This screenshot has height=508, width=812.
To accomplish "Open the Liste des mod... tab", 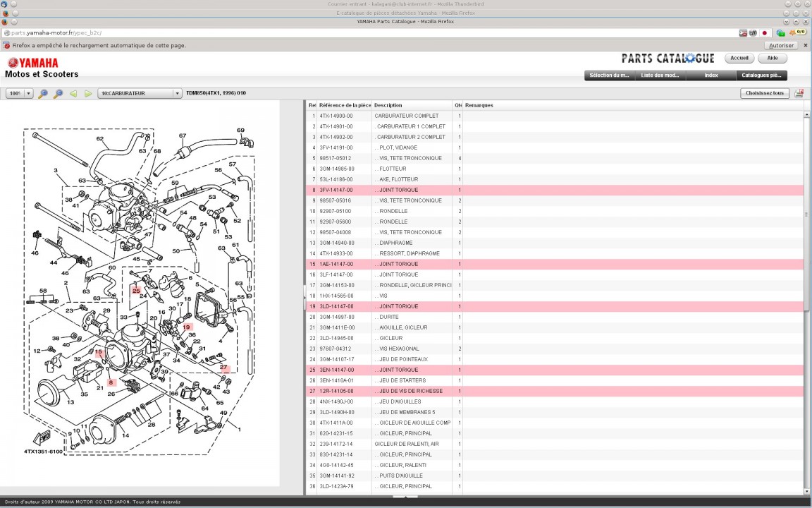I will click(x=660, y=75).
